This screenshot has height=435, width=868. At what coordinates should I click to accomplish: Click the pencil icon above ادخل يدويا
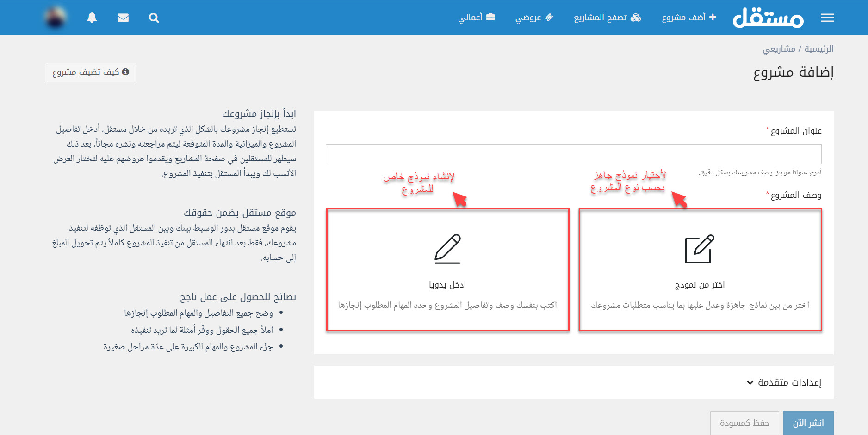pos(447,249)
